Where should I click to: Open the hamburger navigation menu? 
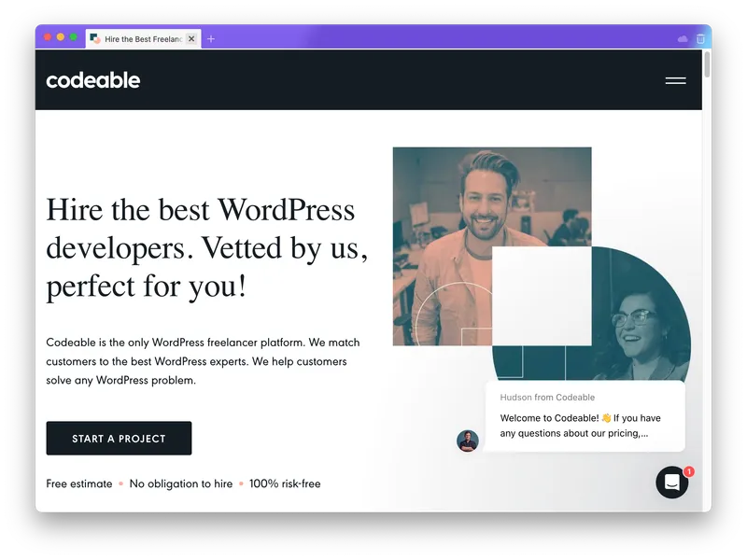675,81
